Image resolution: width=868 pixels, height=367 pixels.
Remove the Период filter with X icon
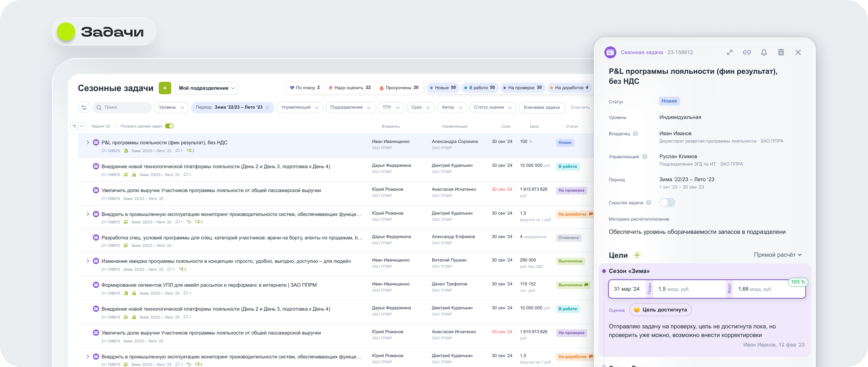[268, 108]
